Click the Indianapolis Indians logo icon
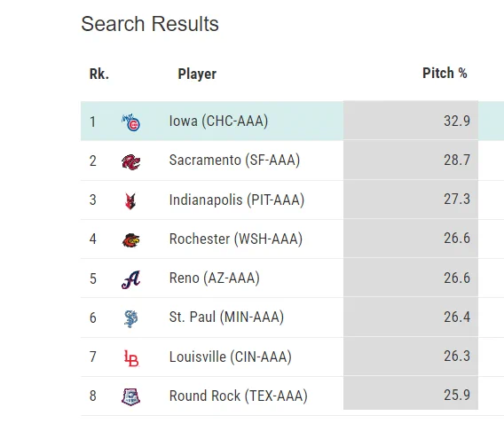The width and height of the screenshot is (504, 439). coord(130,200)
